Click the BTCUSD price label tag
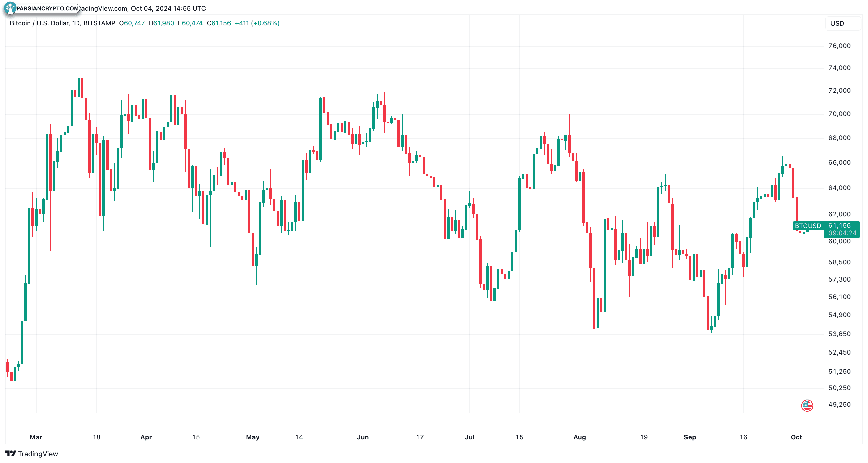The width and height of the screenshot is (868, 463). [807, 226]
